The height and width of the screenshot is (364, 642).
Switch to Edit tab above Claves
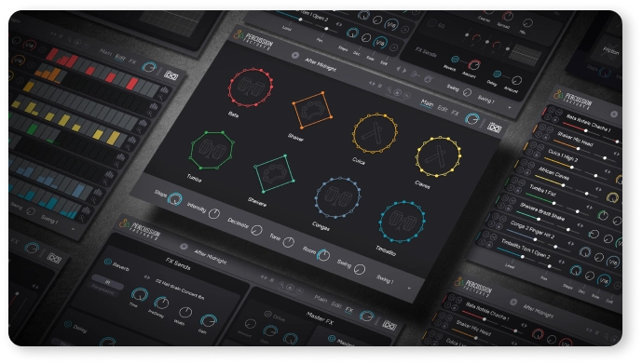pyautogui.click(x=443, y=108)
